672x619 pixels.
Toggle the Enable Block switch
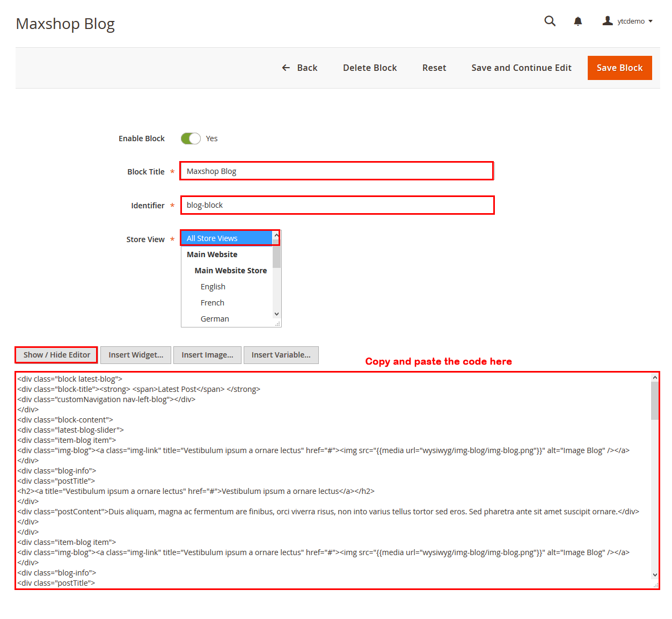coord(191,139)
